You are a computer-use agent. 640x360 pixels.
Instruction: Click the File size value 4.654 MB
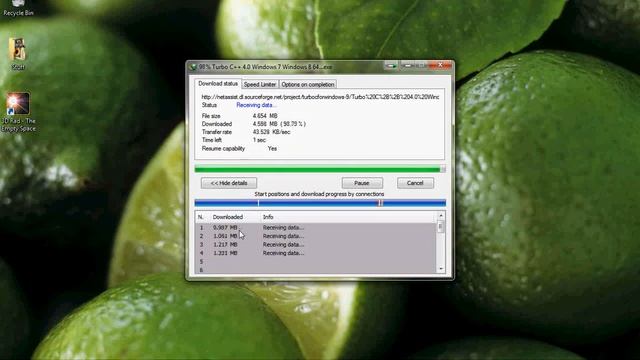click(x=265, y=116)
